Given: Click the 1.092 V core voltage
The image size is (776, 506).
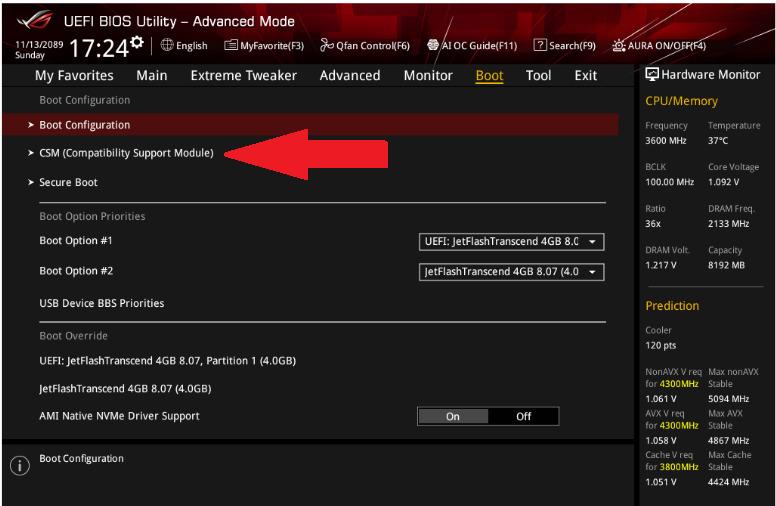Looking at the screenshot, I should coord(724,182).
